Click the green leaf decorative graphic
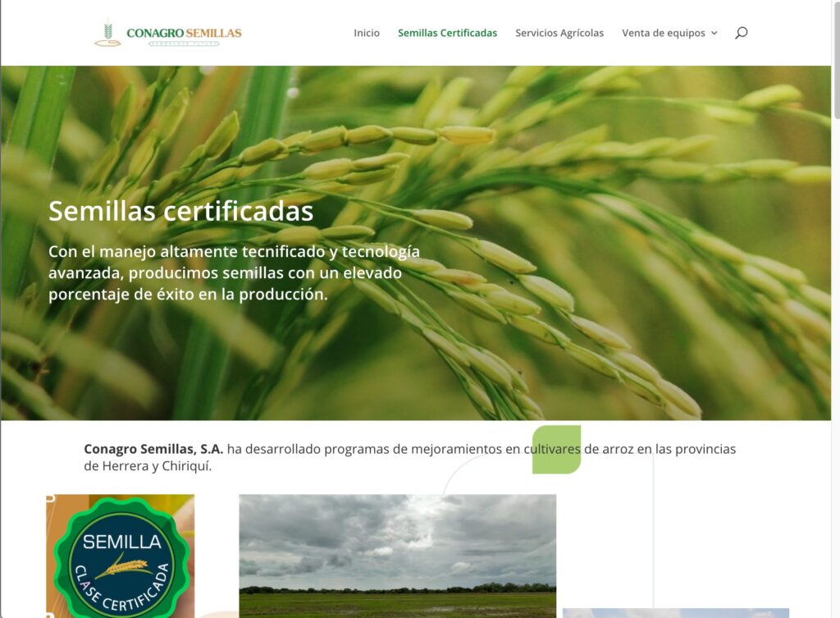 pyautogui.click(x=557, y=448)
